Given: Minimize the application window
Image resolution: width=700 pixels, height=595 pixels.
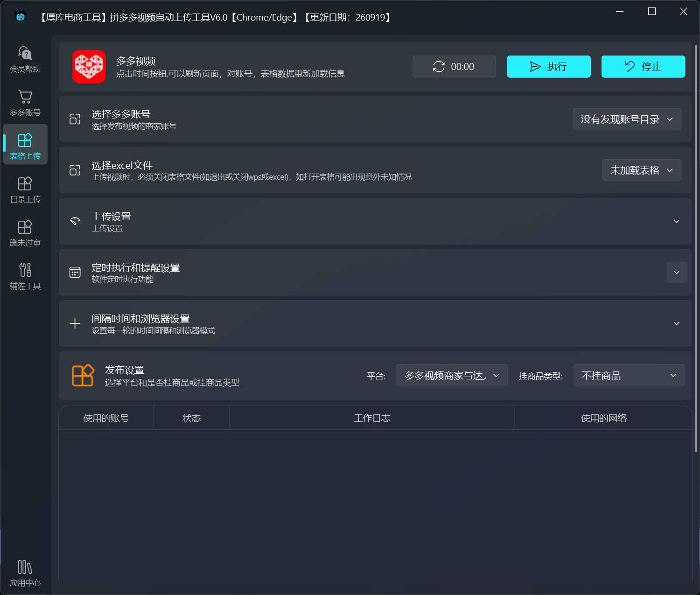Looking at the screenshot, I should [620, 12].
